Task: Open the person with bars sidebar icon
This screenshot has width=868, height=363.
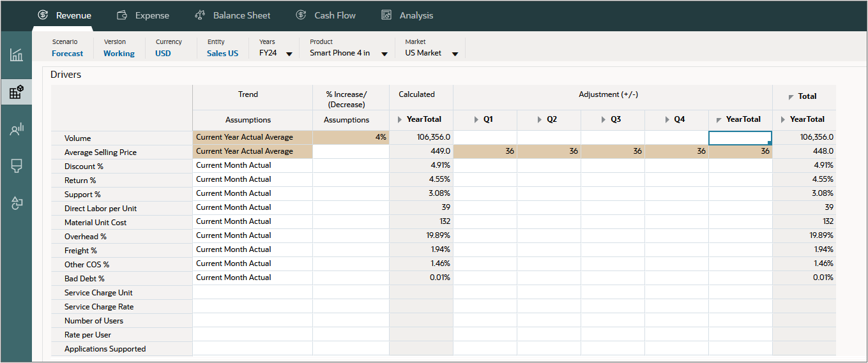Action: pos(17,130)
